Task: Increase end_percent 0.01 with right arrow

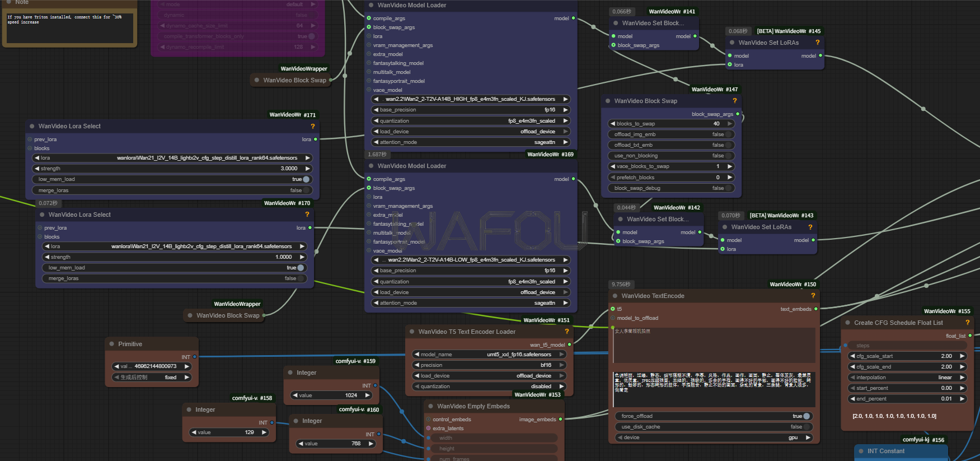Action: (x=962, y=399)
